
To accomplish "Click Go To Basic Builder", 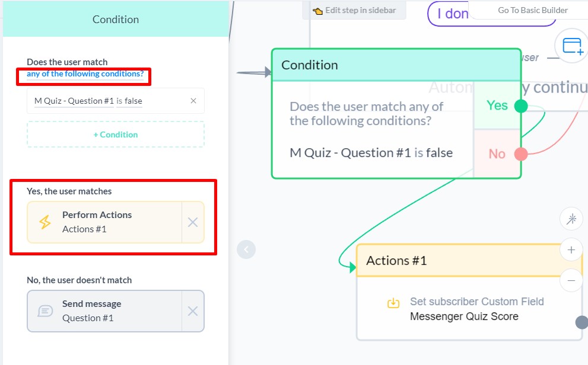I will [533, 9].
